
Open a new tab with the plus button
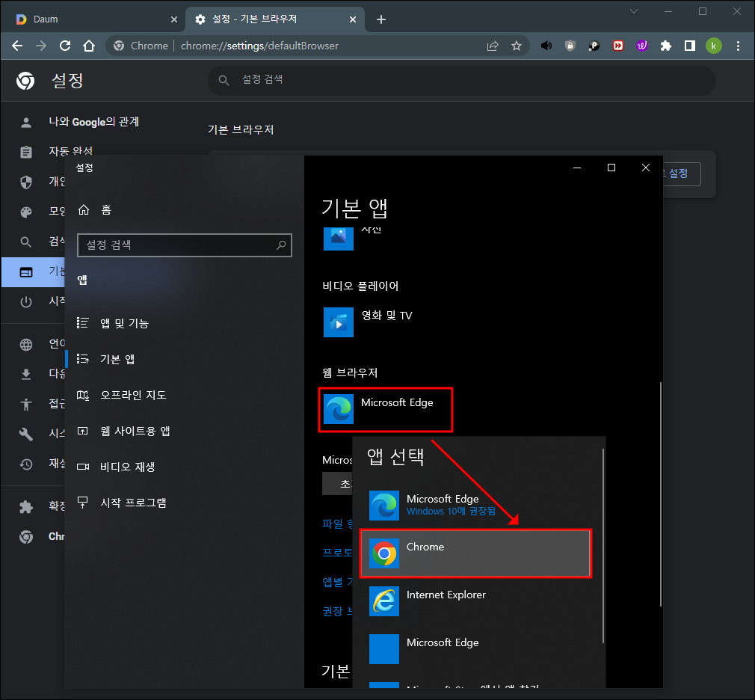click(381, 19)
